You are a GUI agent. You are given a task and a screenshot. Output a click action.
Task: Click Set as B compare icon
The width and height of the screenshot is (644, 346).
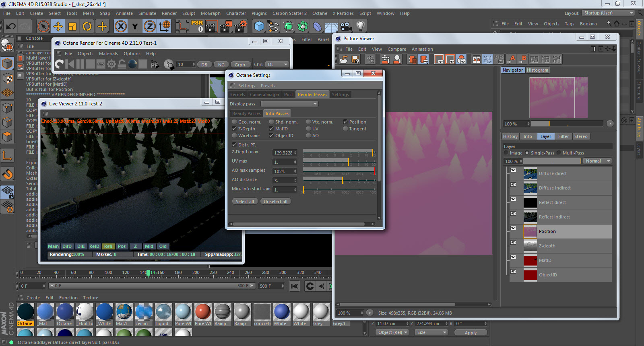[x=523, y=60]
